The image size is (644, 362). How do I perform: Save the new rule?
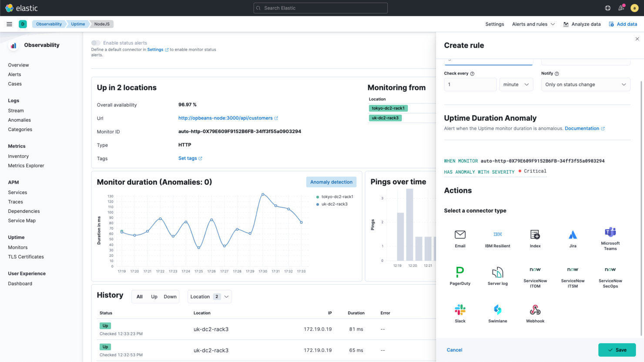click(x=617, y=350)
